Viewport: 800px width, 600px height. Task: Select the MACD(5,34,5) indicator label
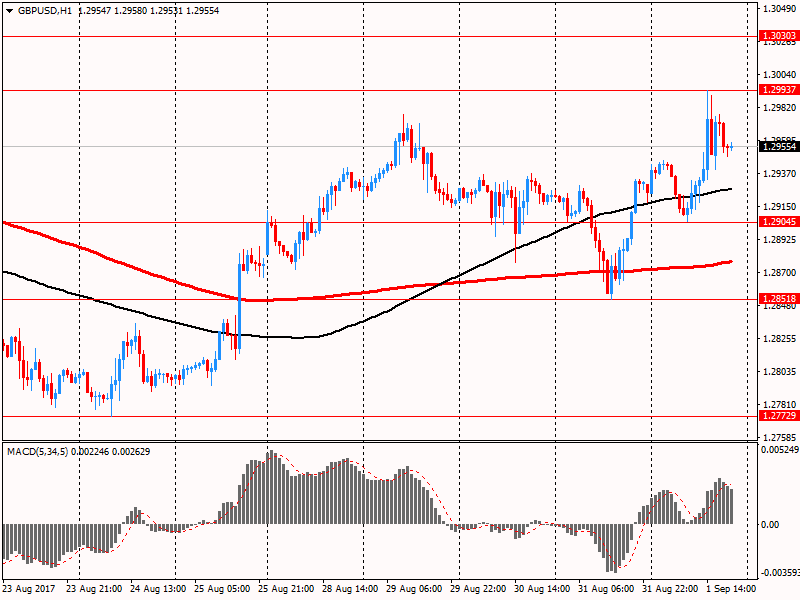[37, 452]
